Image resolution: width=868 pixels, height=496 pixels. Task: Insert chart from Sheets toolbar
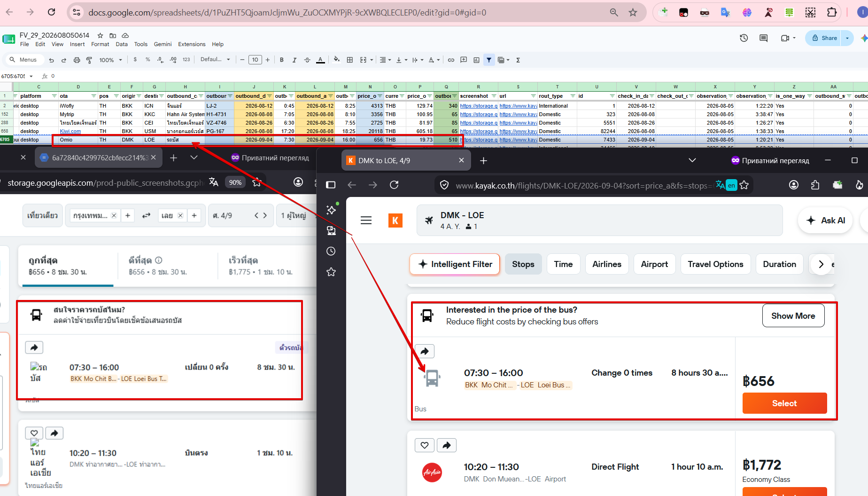pyautogui.click(x=476, y=60)
